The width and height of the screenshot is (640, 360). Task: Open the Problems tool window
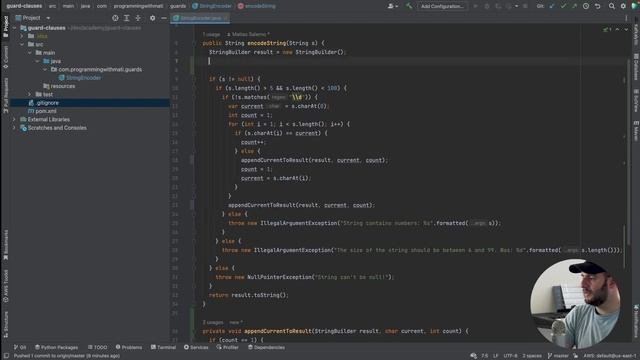click(129, 347)
